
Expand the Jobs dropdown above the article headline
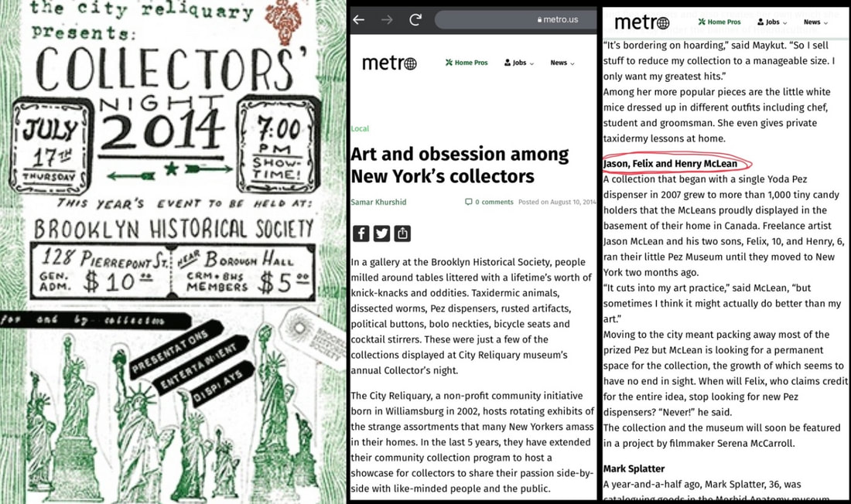tap(518, 63)
